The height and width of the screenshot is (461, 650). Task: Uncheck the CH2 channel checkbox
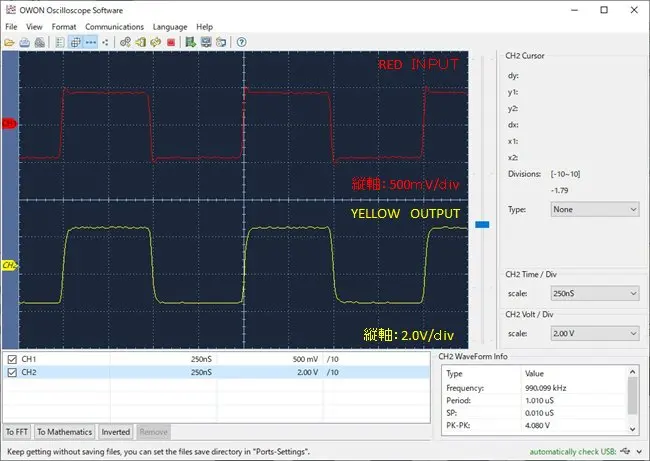12,372
